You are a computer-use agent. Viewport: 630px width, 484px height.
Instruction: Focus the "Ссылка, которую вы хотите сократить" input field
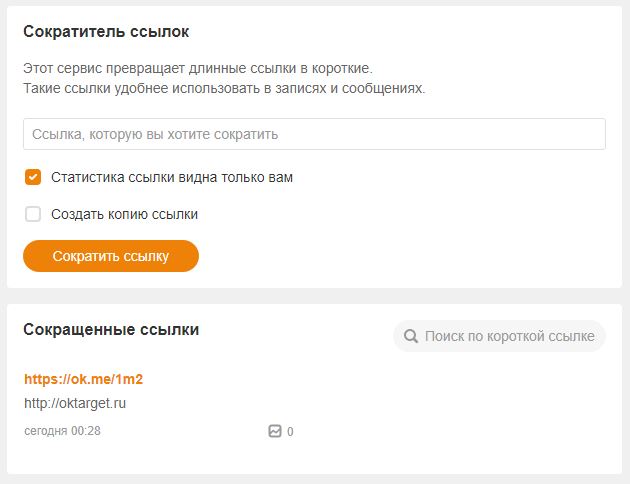point(314,134)
